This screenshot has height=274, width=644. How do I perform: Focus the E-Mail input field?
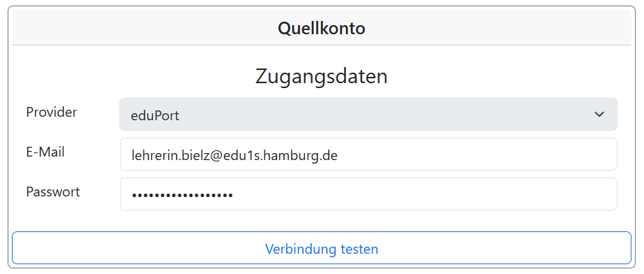tap(368, 154)
